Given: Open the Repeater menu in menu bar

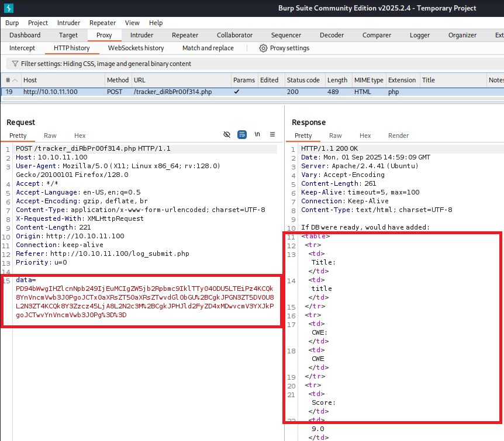Looking at the screenshot, I should click(102, 23).
